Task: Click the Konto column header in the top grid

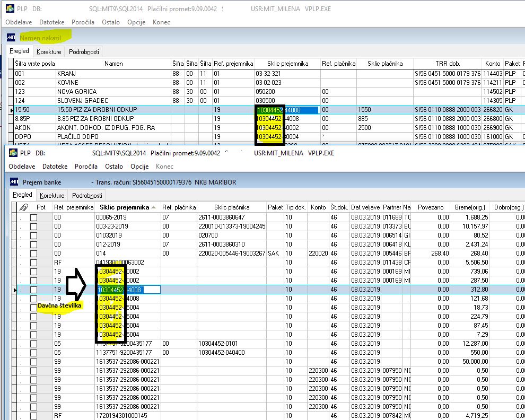Action: [493, 64]
